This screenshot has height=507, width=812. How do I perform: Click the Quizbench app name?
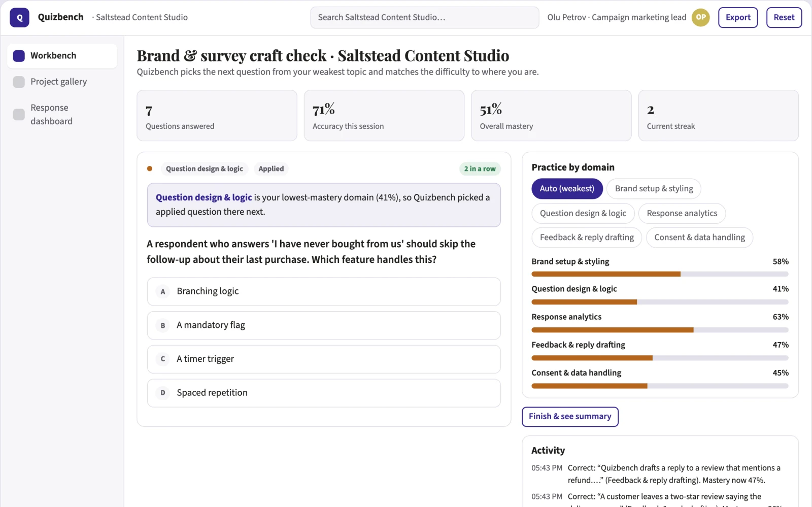(x=61, y=17)
